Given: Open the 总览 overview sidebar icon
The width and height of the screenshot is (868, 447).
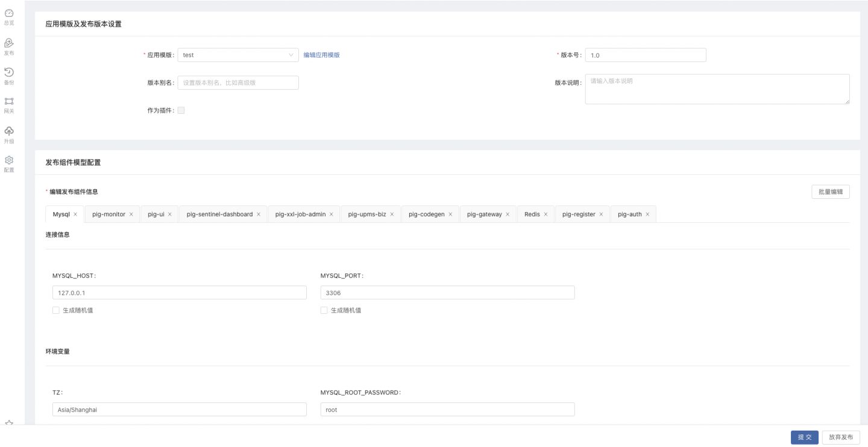Looking at the screenshot, I should click(x=9, y=13).
